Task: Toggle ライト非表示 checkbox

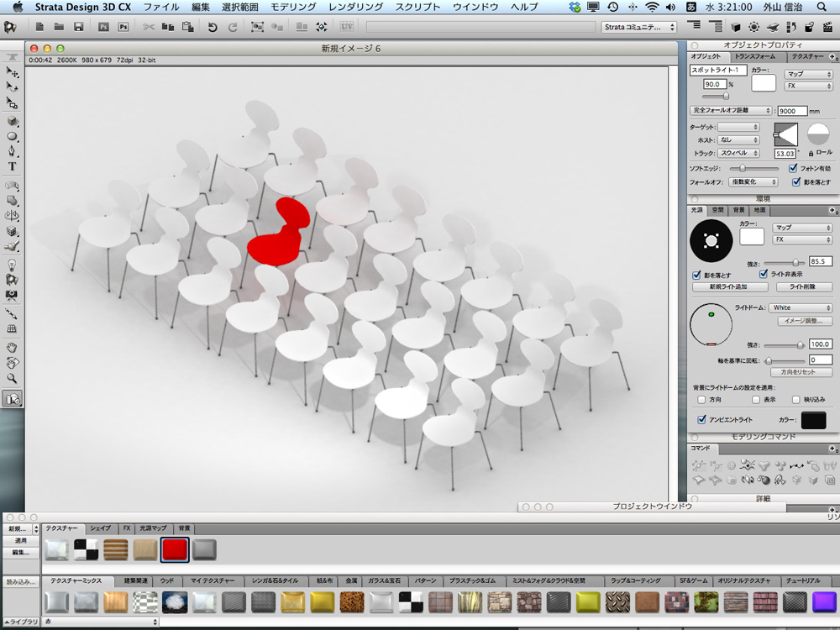Action: coord(764,274)
